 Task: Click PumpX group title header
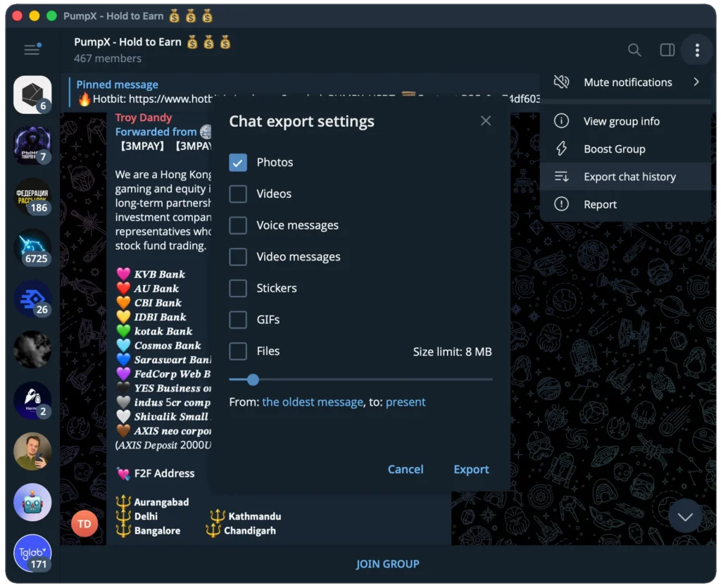tap(152, 42)
